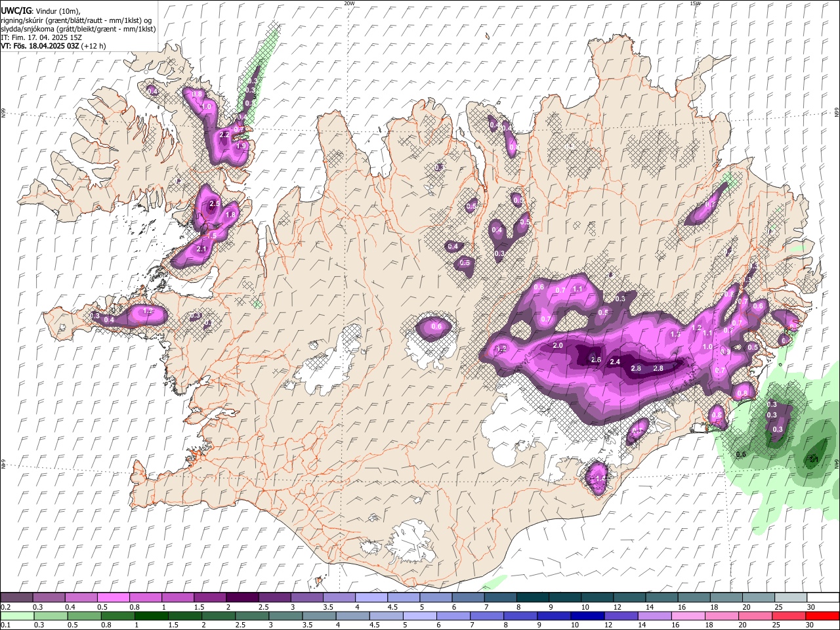The width and height of the screenshot is (840, 630).
Task: Click the 30 tick label in top legend row
Action: (811, 607)
